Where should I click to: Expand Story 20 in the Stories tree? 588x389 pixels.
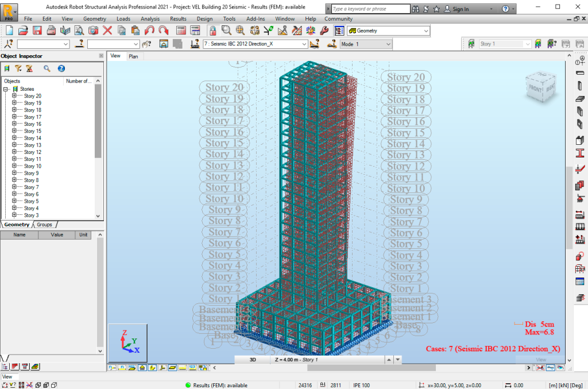click(14, 95)
